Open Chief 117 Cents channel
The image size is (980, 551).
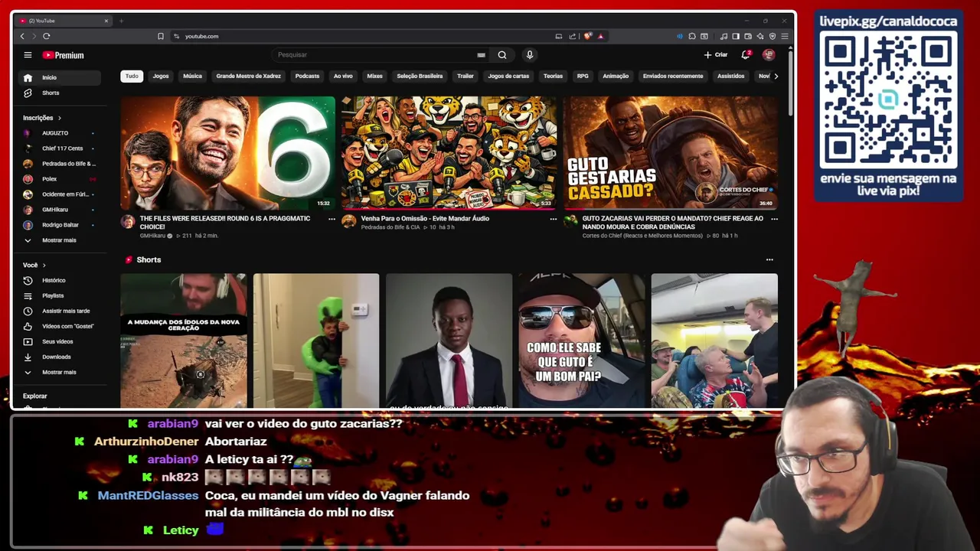[x=60, y=148]
